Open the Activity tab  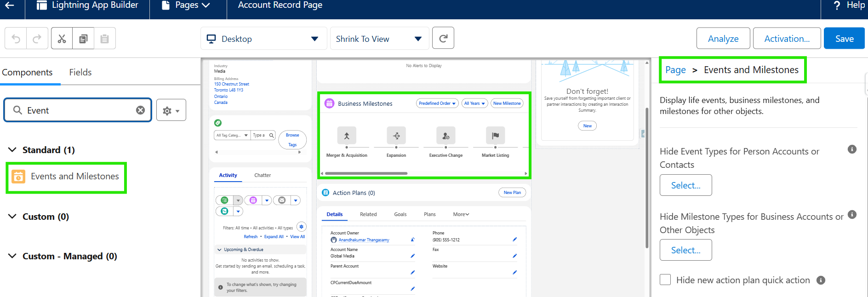[228, 175]
